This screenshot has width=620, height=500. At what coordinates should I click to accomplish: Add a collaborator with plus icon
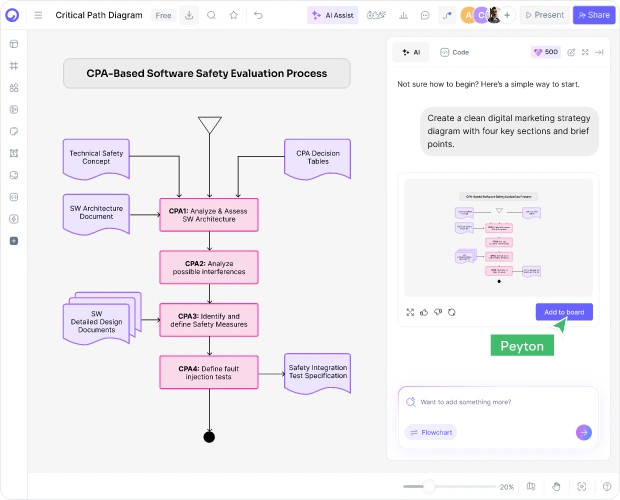click(x=507, y=15)
